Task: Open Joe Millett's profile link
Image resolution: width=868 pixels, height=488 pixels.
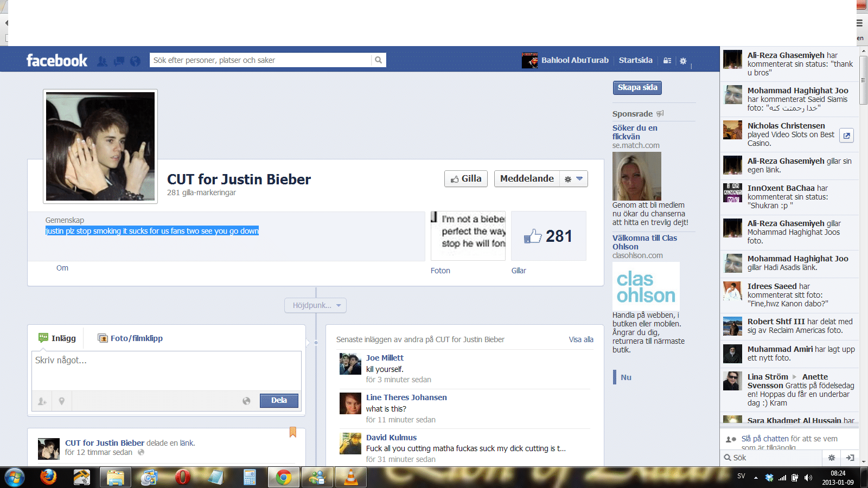Action: [x=385, y=358]
